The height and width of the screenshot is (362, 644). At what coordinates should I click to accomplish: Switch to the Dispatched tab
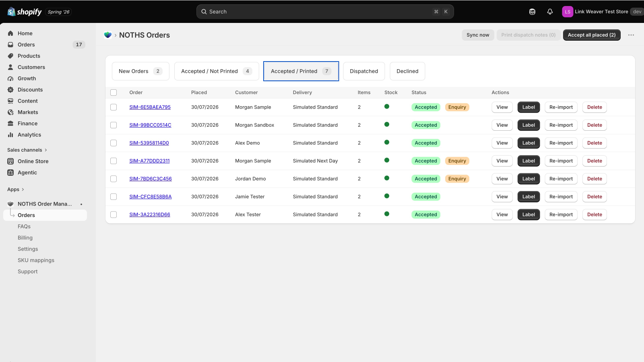tap(364, 71)
